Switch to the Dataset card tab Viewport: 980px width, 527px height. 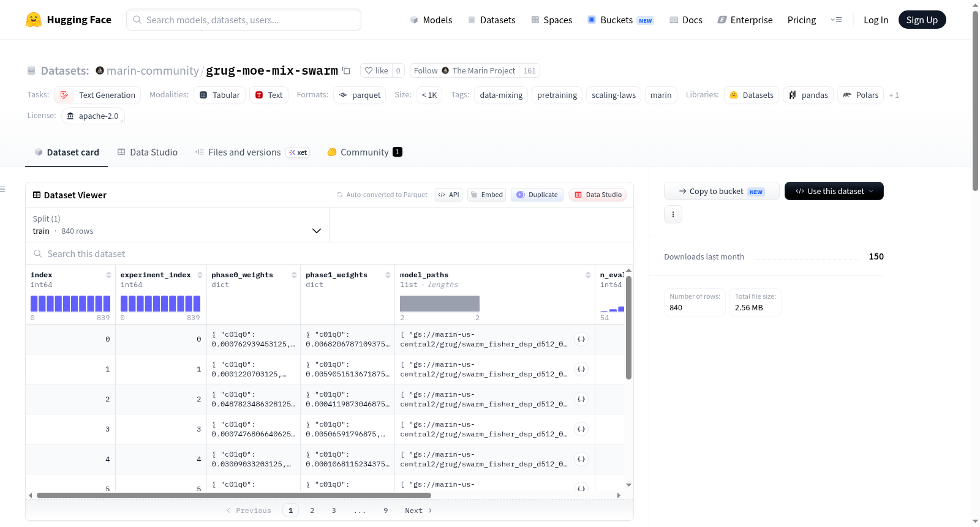tap(67, 152)
